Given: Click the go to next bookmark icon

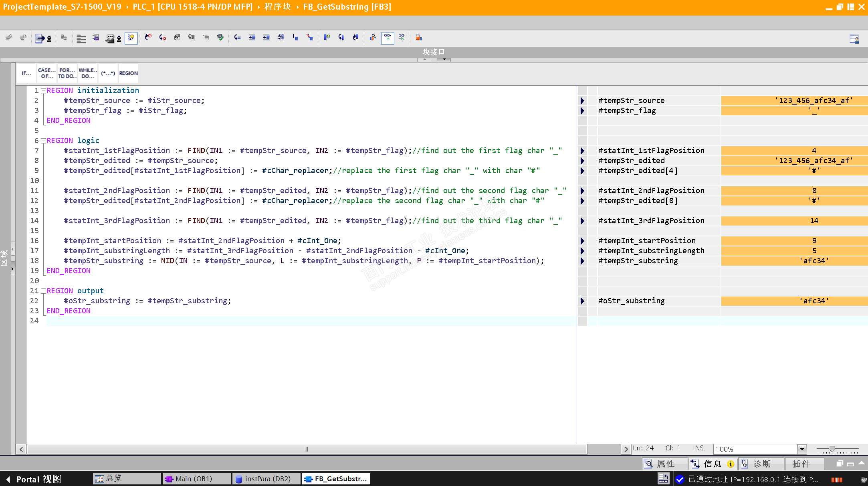Looking at the screenshot, I should pos(341,38).
